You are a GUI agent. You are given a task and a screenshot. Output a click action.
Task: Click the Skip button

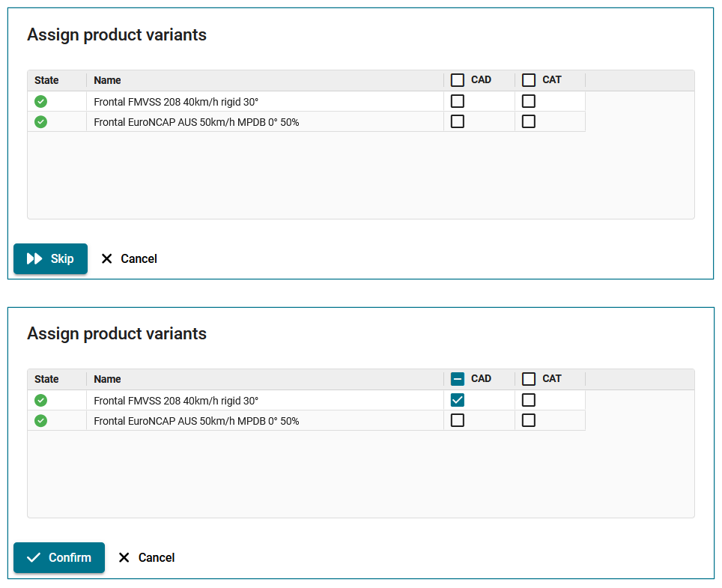click(x=50, y=258)
